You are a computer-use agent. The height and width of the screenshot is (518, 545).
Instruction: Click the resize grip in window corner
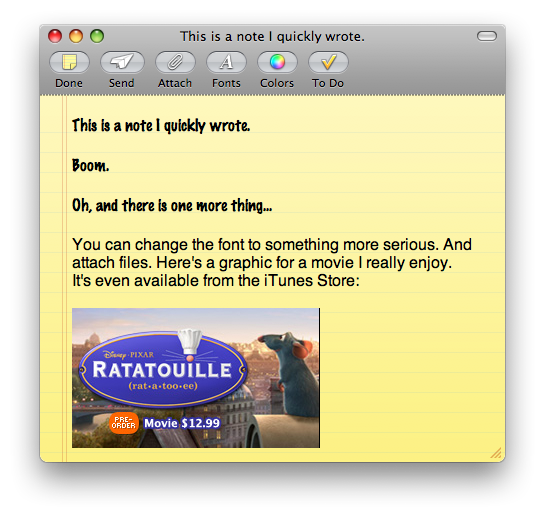click(x=496, y=453)
